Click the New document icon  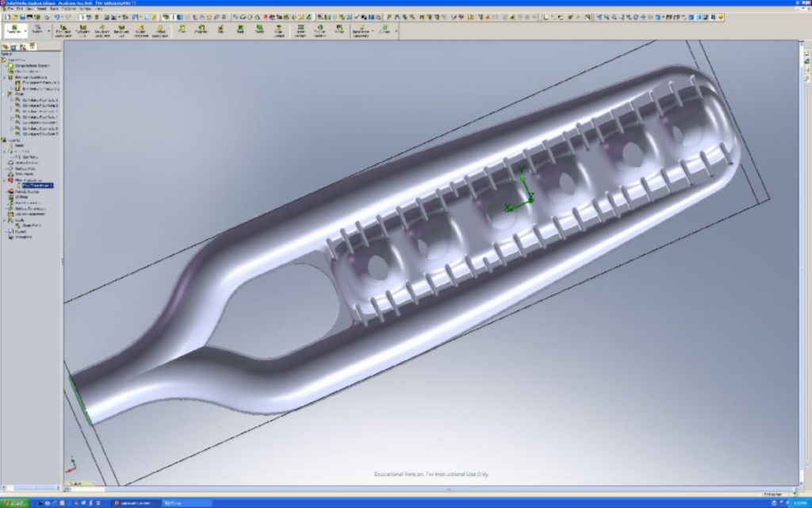[x=6, y=17]
